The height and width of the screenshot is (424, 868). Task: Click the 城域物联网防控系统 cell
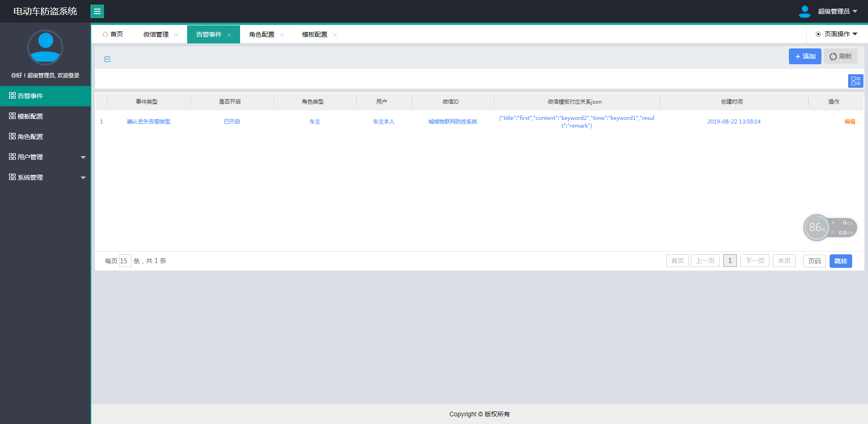click(x=453, y=122)
